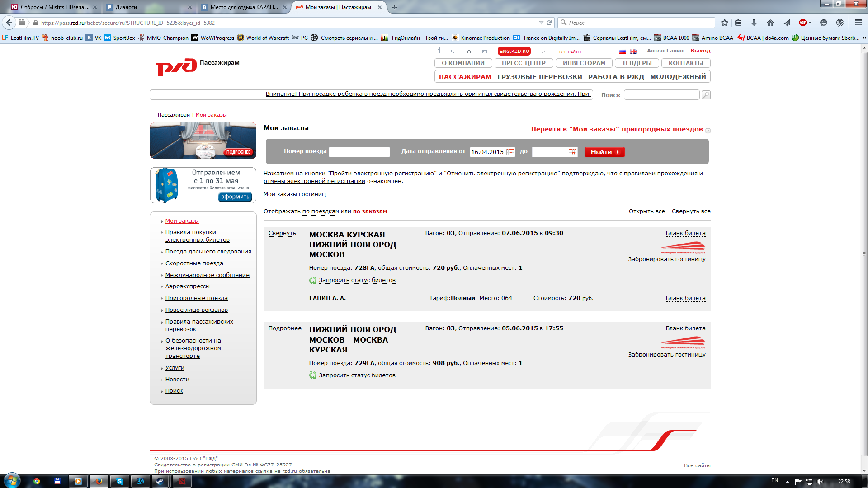The image size is (868, 488).
Task: Click the envelope feedback icon
Action: point(485,52)
